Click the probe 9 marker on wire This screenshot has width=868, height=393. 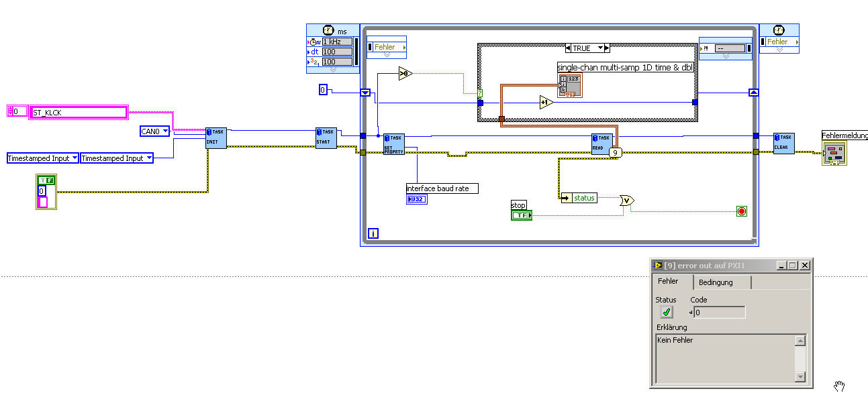[x=616, y=153]
